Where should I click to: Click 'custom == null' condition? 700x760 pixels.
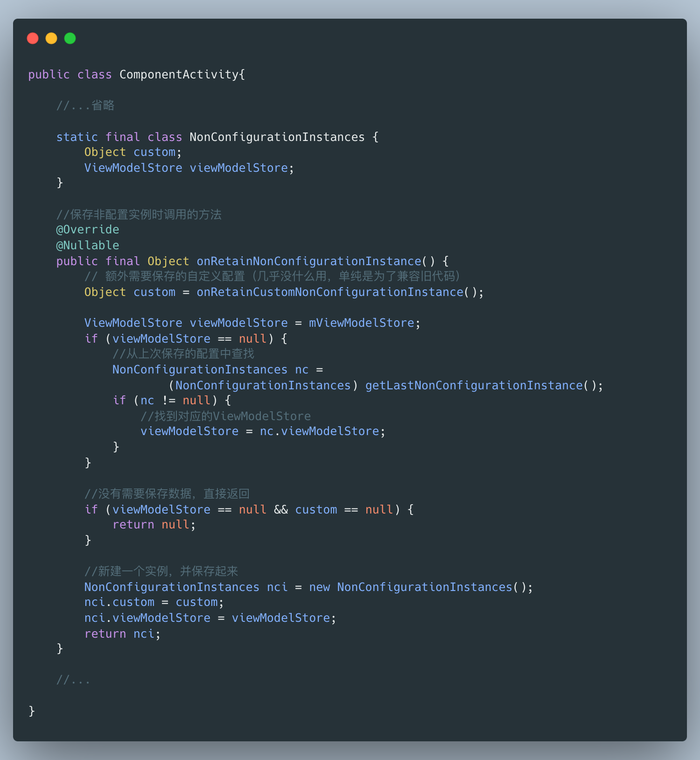345,510
